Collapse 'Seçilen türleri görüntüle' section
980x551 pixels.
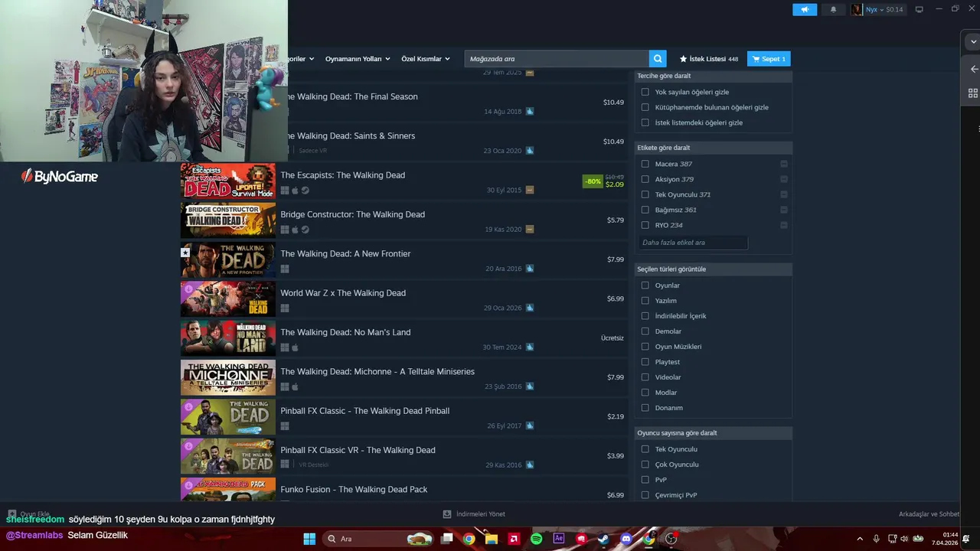click(714, 269)
